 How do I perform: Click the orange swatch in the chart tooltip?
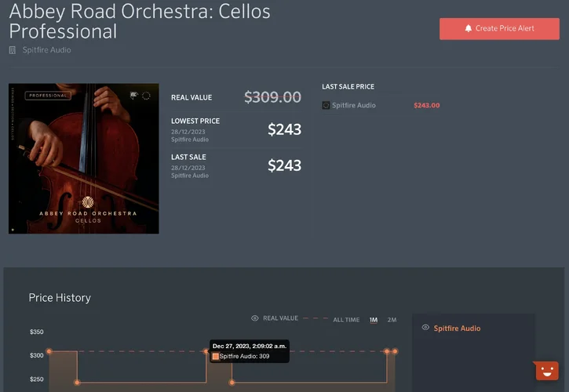click(216, 356)
